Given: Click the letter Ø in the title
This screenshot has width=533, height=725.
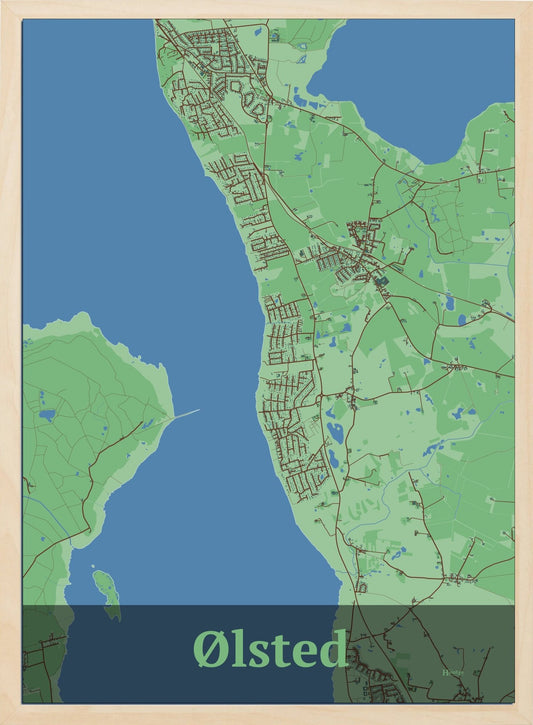Looking at the screenshot, I should [210, 649].
